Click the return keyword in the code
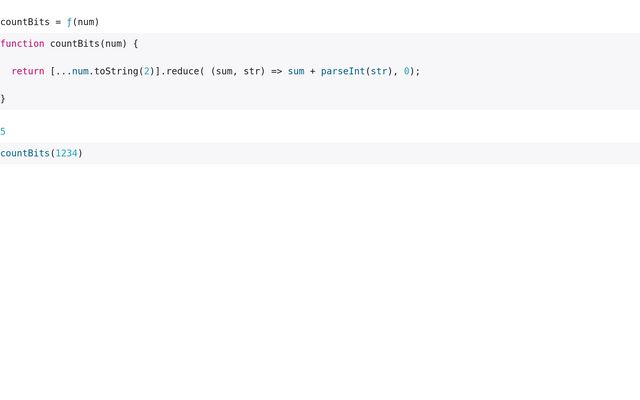 point(28,71)
